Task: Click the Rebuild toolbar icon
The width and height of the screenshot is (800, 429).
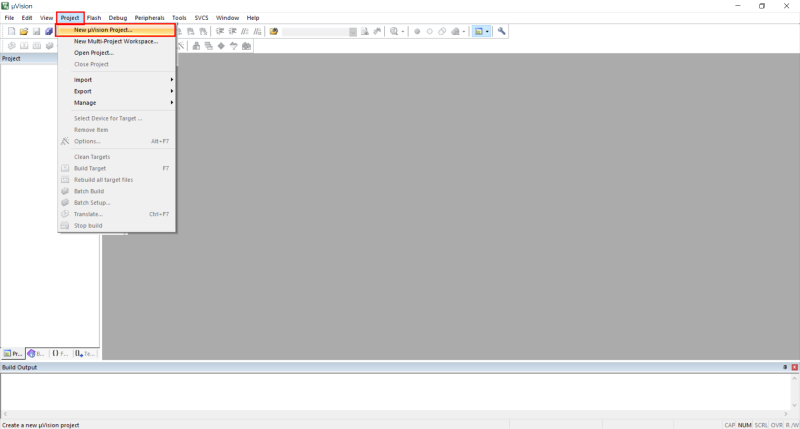Action: click(x=37, y=46)
